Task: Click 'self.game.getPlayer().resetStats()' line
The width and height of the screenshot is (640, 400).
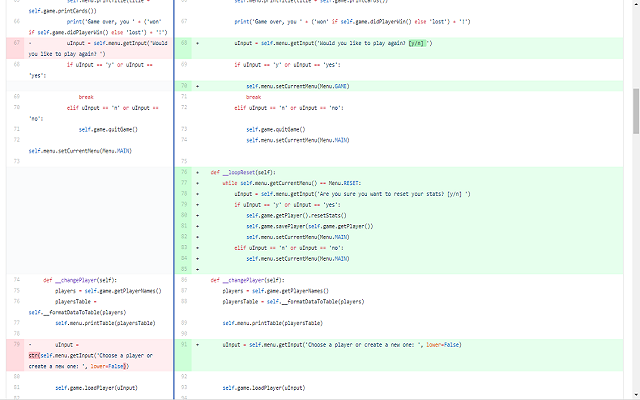Action: pos(296,216)
